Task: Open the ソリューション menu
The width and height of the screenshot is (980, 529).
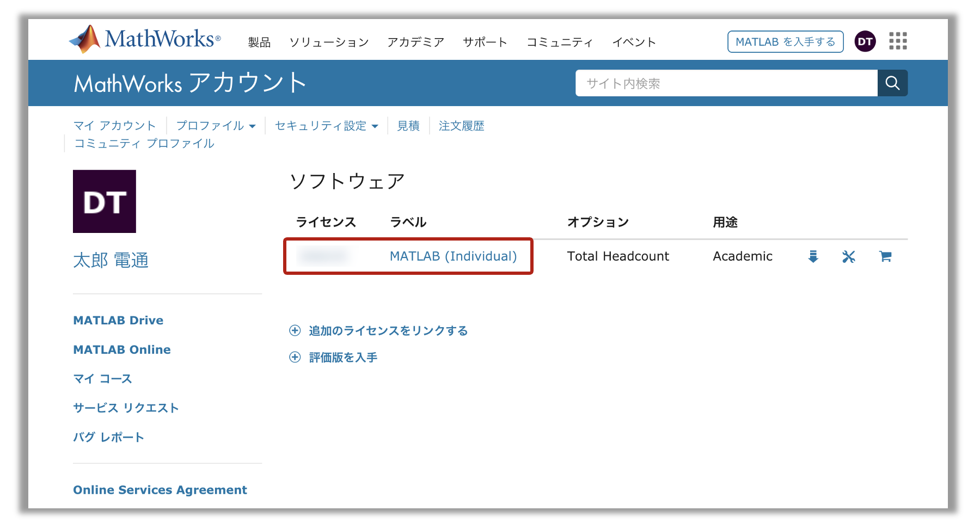Action: (x=329, y=42)
